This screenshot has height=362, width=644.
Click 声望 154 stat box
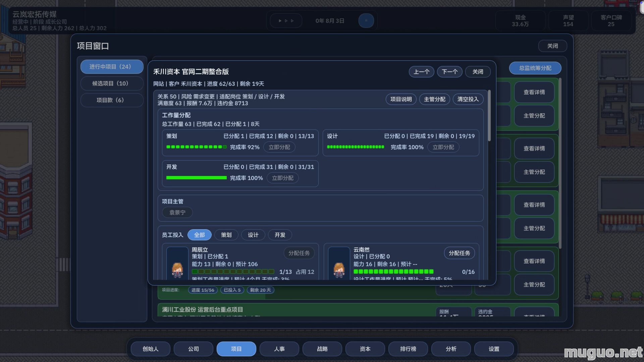click(568, 21)
